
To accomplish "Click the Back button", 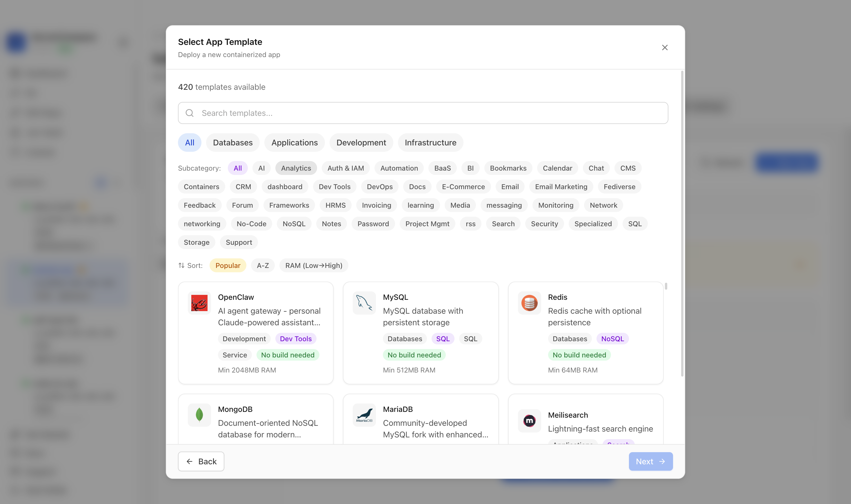I will (x=201, y=461).
